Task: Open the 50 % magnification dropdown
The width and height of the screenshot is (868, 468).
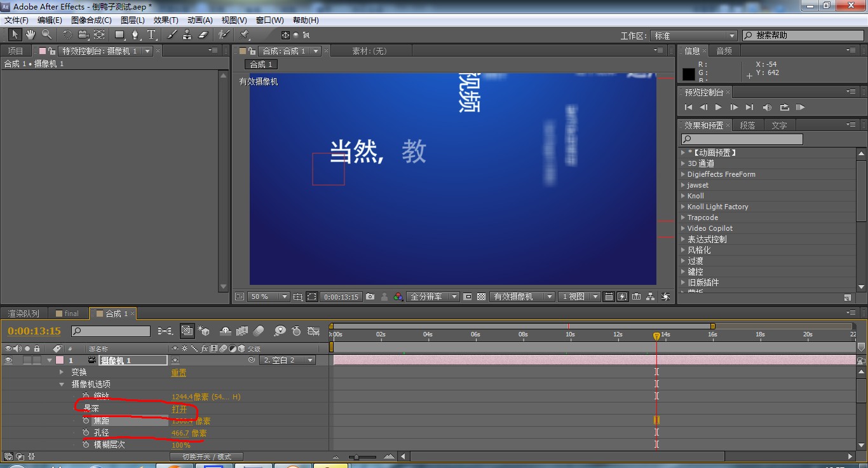Action: point(269,296)
